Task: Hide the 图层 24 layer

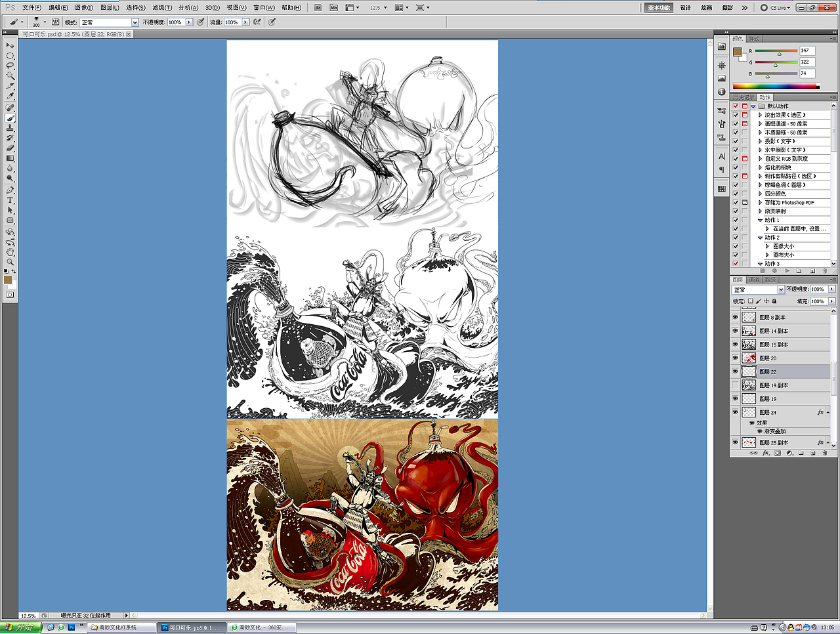Action: tap(735, 412)
